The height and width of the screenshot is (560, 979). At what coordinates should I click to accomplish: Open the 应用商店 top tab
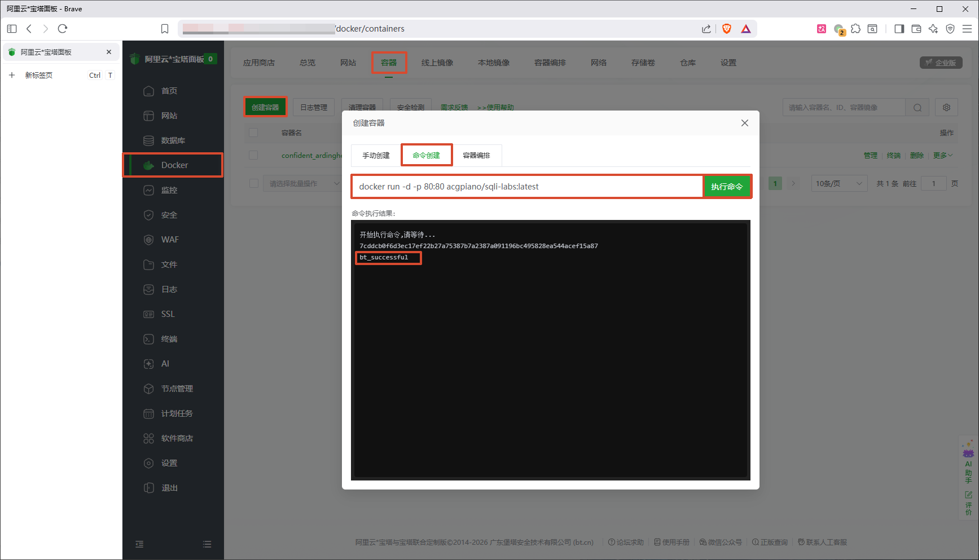pos(259,63)
